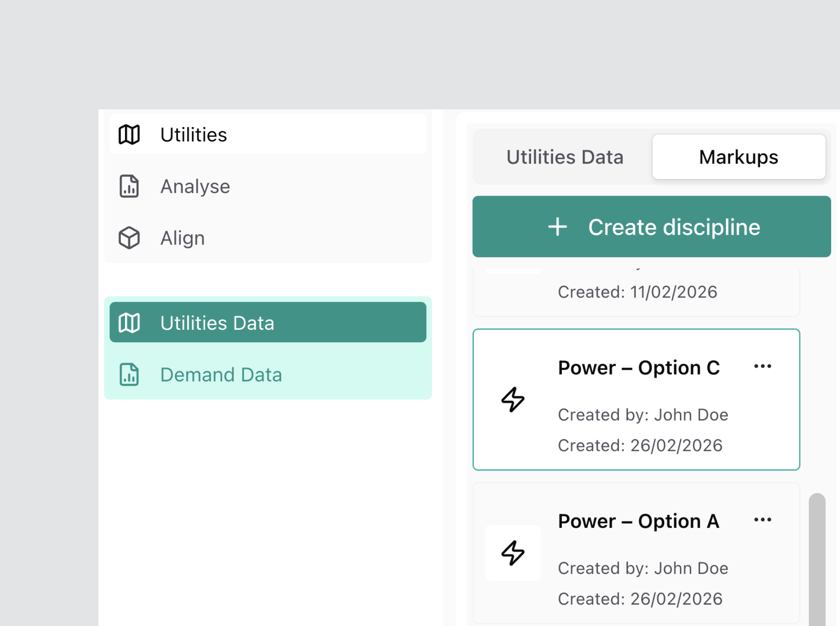
Task: Select the Power – Option C card title
Action: pyautogui.click(x=638, y=368)
